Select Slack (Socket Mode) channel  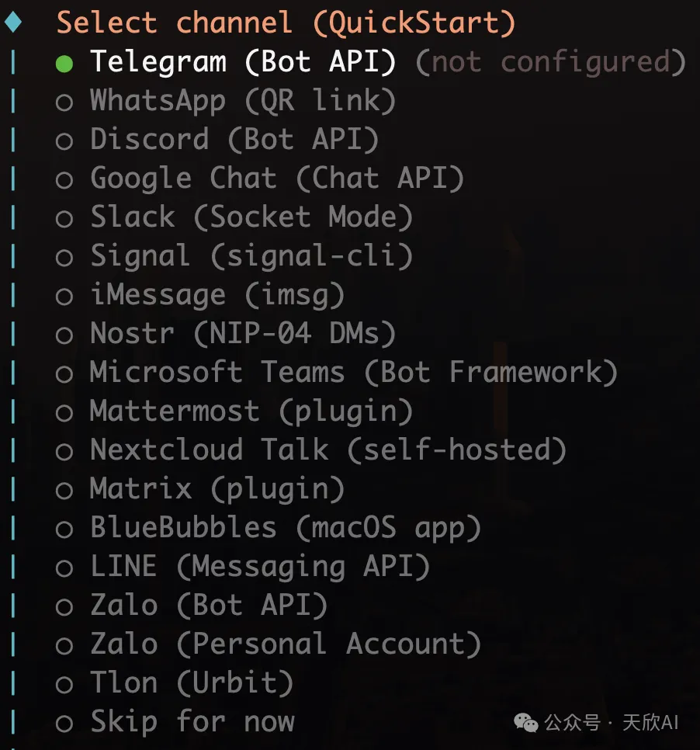tap(251, 217)
